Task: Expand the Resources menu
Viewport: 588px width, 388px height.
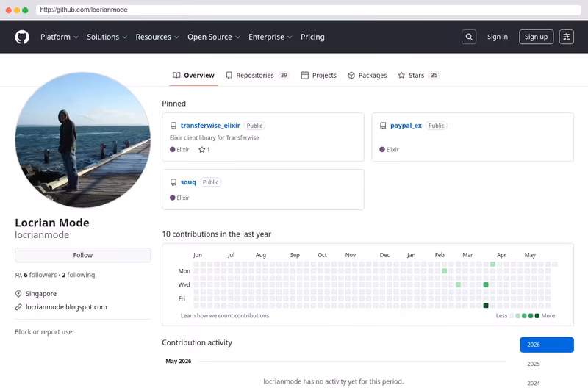Action: (x=157, y=37)
